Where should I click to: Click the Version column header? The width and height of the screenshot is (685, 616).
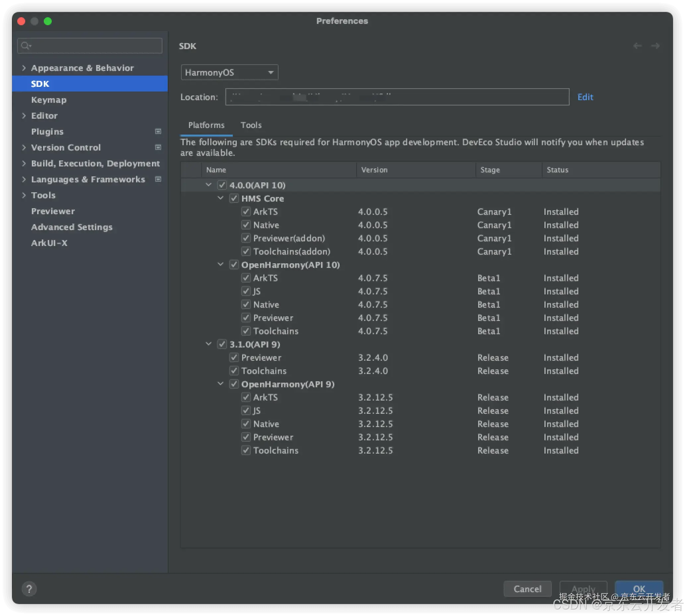pos(416,170)
